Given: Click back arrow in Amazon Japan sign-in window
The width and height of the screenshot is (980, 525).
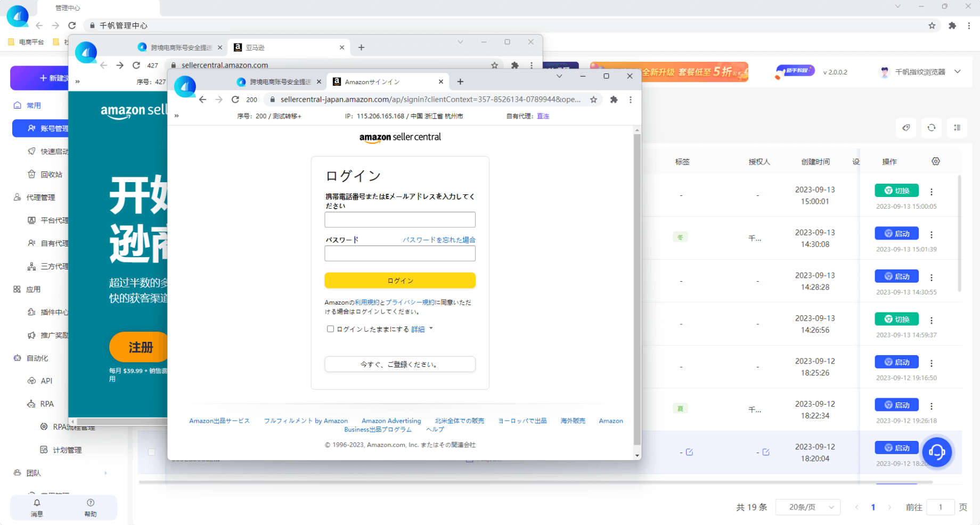Looking at the screenshot, I should [202, 100].
